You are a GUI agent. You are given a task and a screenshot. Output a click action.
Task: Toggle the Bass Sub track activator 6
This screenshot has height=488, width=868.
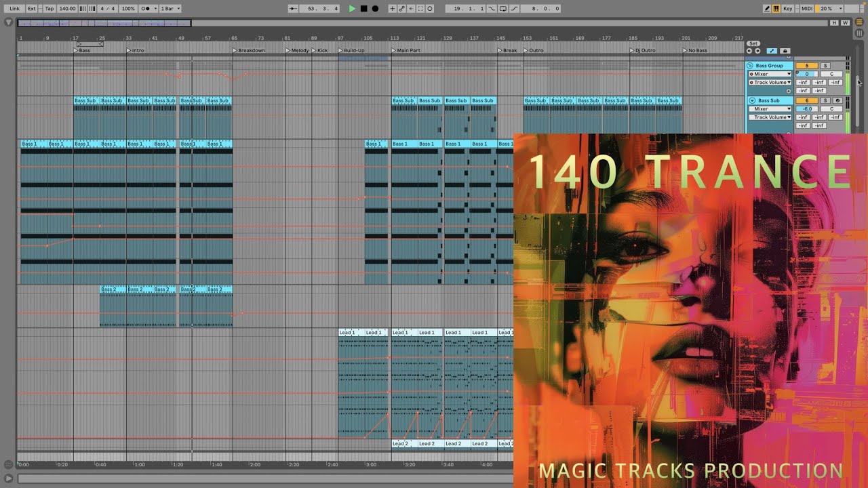[807, 100]
